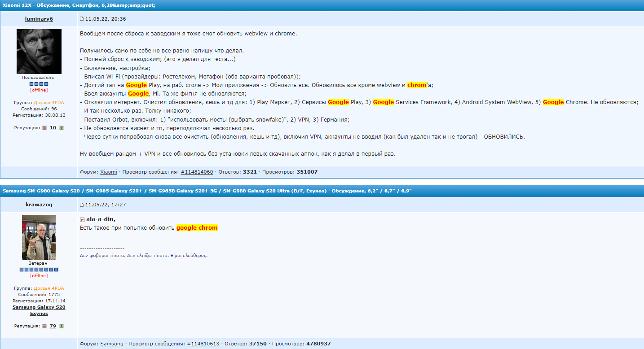Open krawazog's avatar picture
The width and height of the screenshot is (644, 349).
[x=39, y=237]
